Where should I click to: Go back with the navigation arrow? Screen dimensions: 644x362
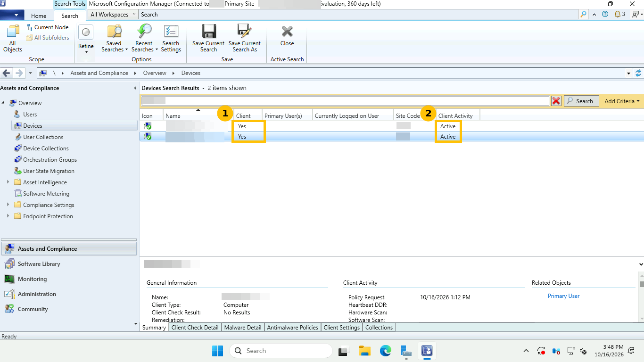point(7,73)
